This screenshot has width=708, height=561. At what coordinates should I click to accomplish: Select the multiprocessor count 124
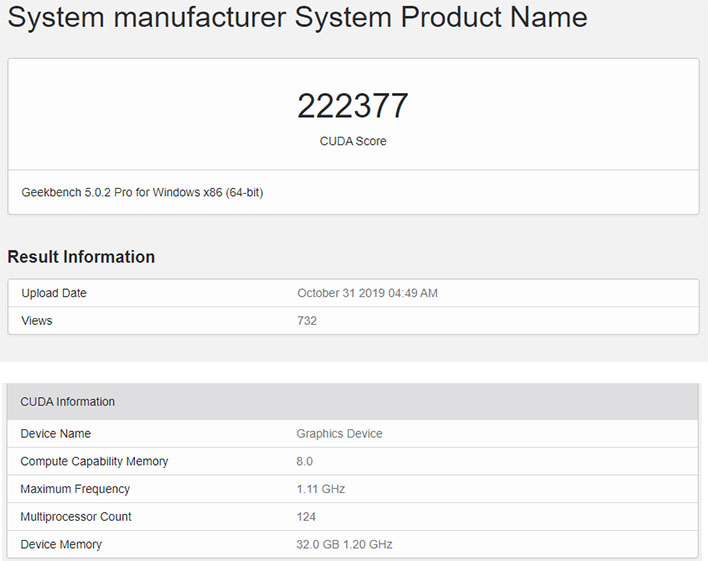click(306, 517)
